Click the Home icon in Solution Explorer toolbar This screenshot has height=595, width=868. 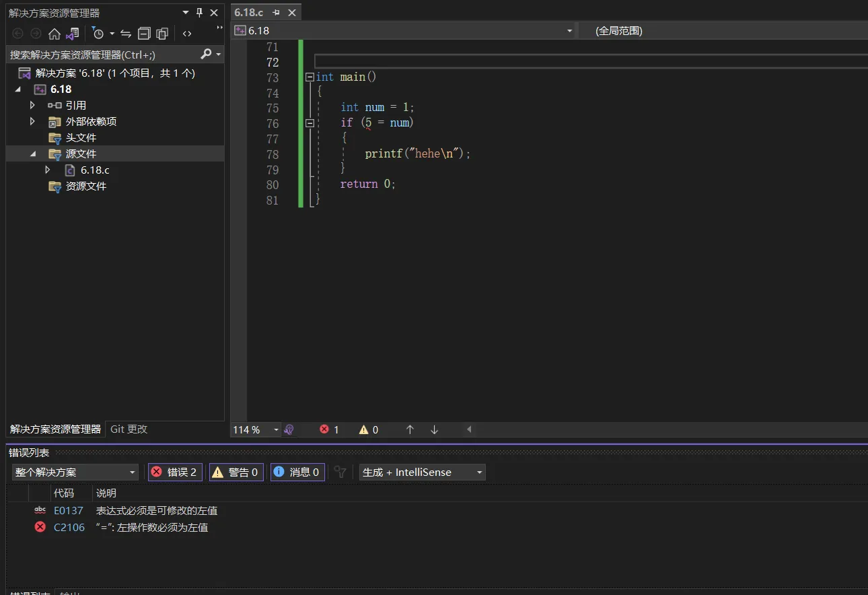point(55,34)
